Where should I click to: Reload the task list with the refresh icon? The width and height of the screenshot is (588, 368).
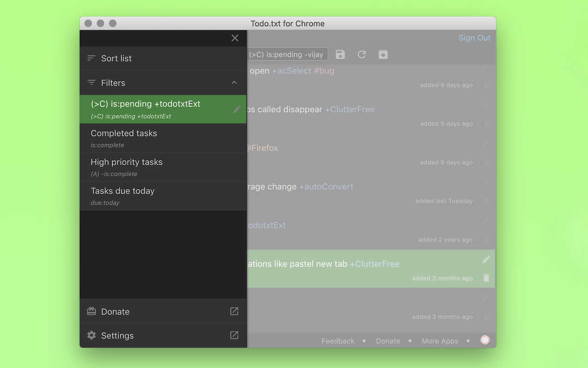pyautogui.click(x=362, y=54)
